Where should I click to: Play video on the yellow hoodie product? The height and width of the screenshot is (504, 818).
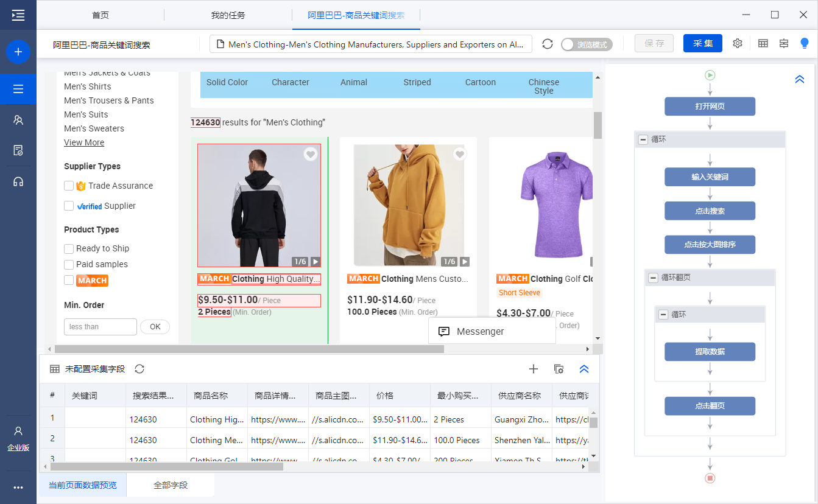(x=464, y=262)
